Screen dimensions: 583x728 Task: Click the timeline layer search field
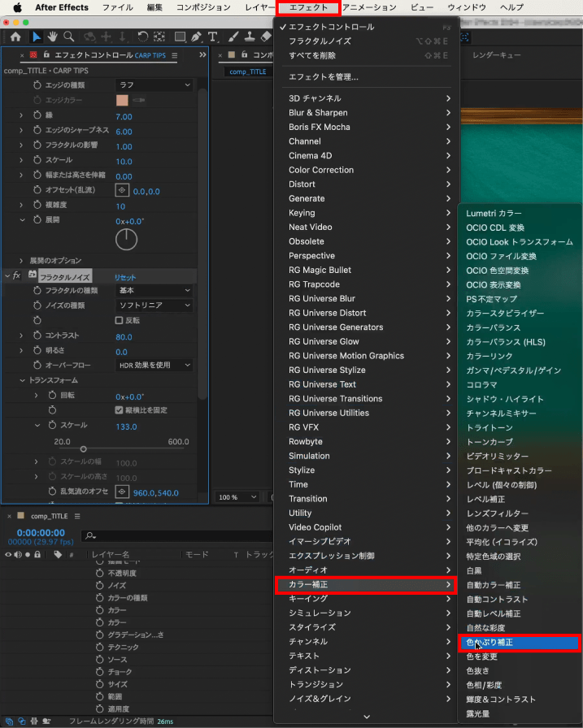(176, 535)
